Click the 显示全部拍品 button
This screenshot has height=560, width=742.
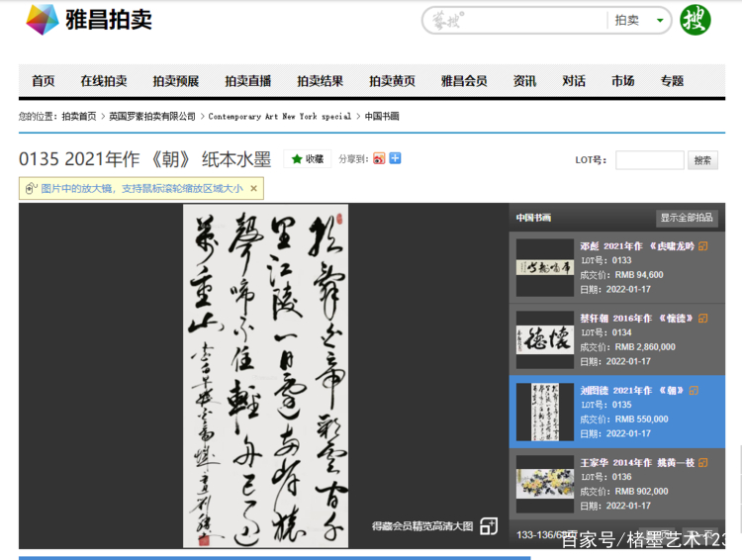pos(687,218)
